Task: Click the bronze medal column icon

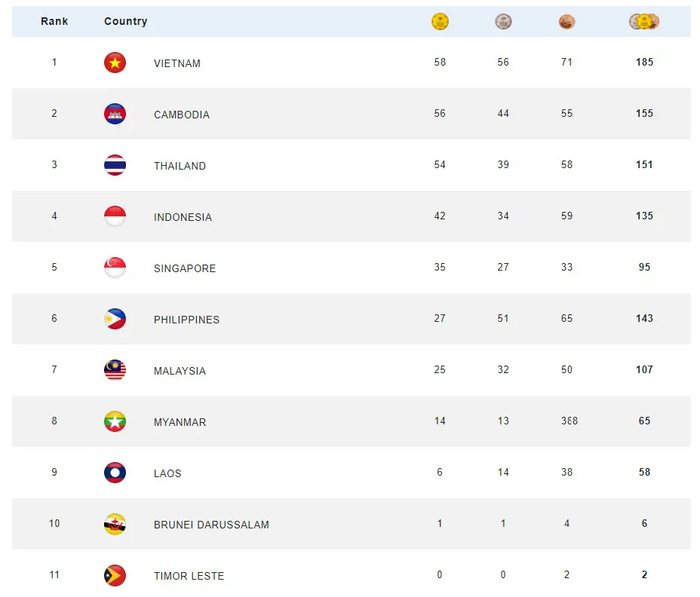Action: (566, 21)
